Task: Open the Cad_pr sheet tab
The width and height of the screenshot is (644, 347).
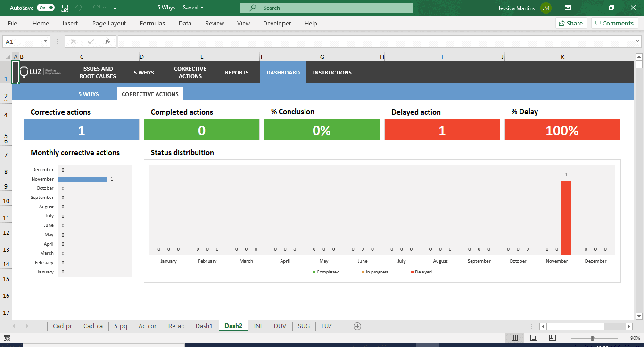Action: [63, 326]
